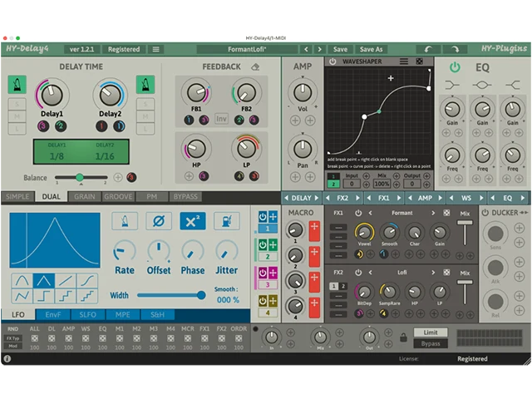Click the output Bypass button
The height and width of the screenshot is (399, 532).
pyautogui.click(x=431, y=343)
